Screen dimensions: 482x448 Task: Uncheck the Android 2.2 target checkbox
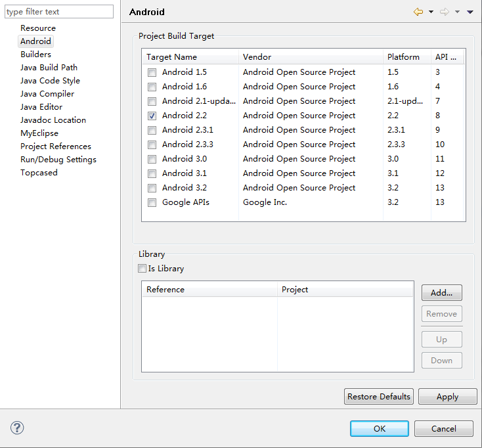click(152, 116)
